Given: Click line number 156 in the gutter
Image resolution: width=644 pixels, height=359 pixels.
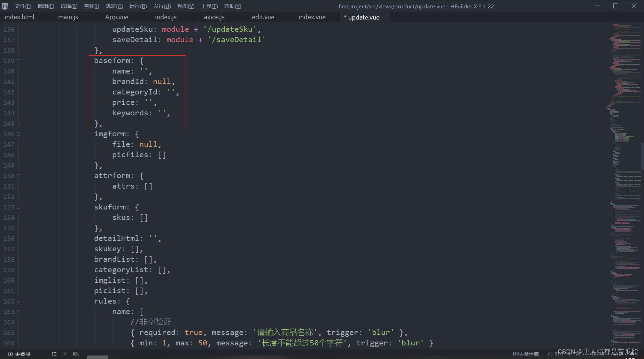Looking at the screenshot, I should tap(9, 239).
